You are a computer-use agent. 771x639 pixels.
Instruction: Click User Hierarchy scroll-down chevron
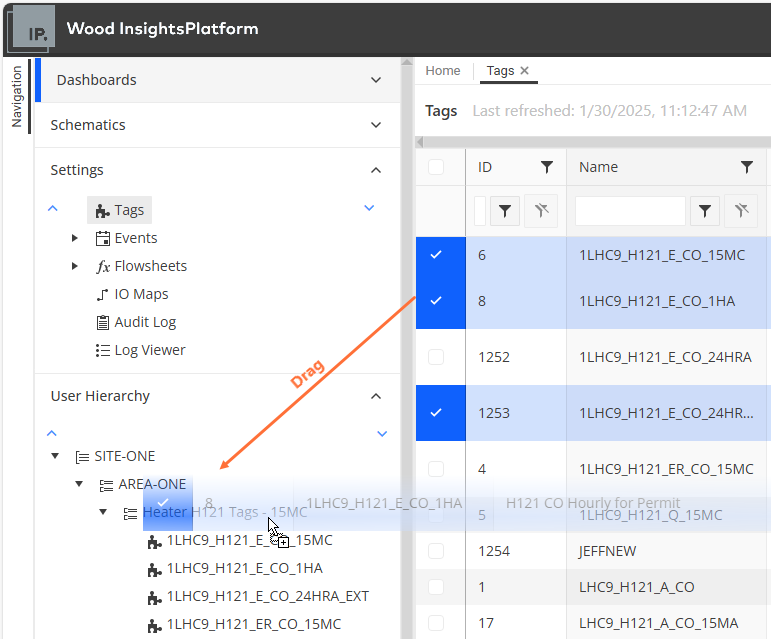[382, 434]
